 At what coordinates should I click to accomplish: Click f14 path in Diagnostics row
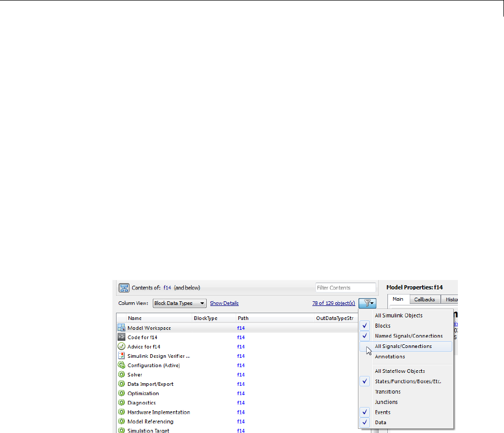(x=241, y=402)
